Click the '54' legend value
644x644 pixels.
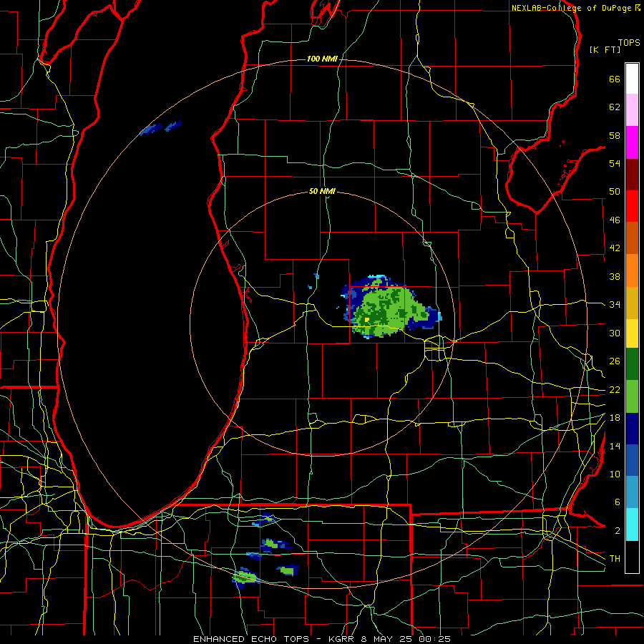point(615,163)
